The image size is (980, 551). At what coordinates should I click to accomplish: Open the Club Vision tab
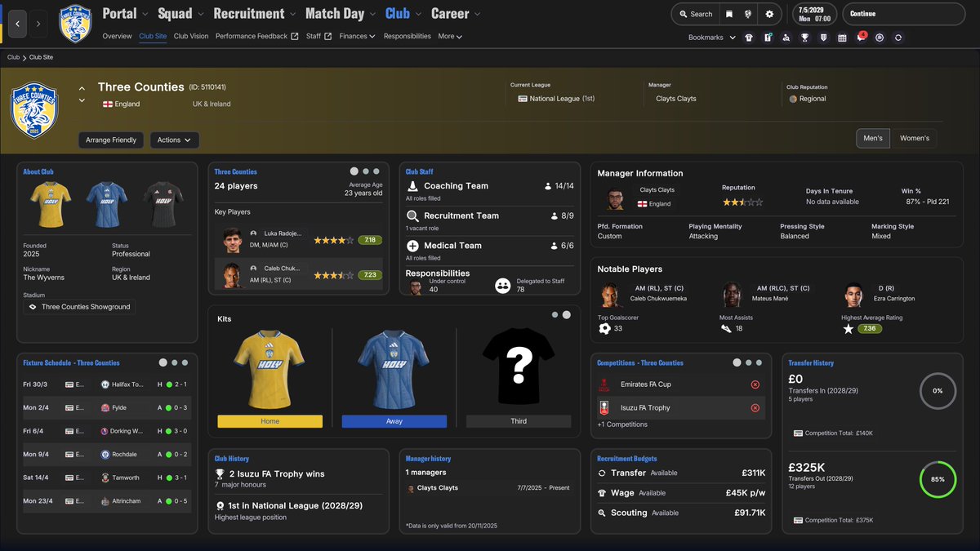191,36
